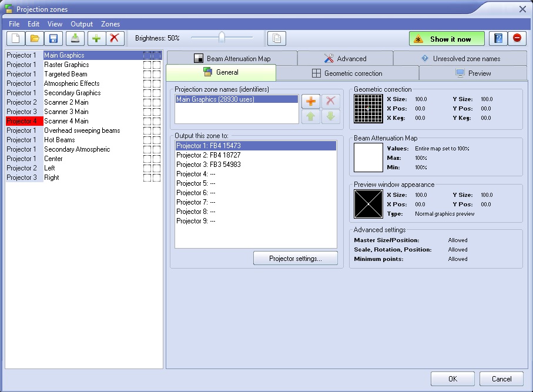Click the green plus add zone icon
Image resolution: width=533 pixels, height=392 pixels.
pos(96,39)
